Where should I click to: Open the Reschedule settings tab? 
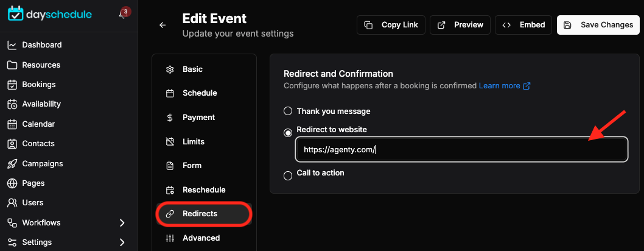point(204,190)
